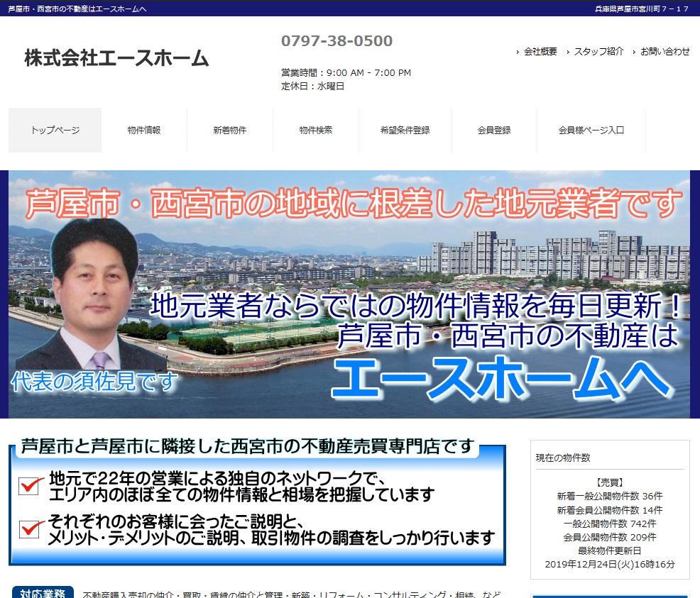Click the 株式会社エースホーム site logo
The width and height of the screenshot is (700, 598).
pyautogui.click(x=116, y=58)
